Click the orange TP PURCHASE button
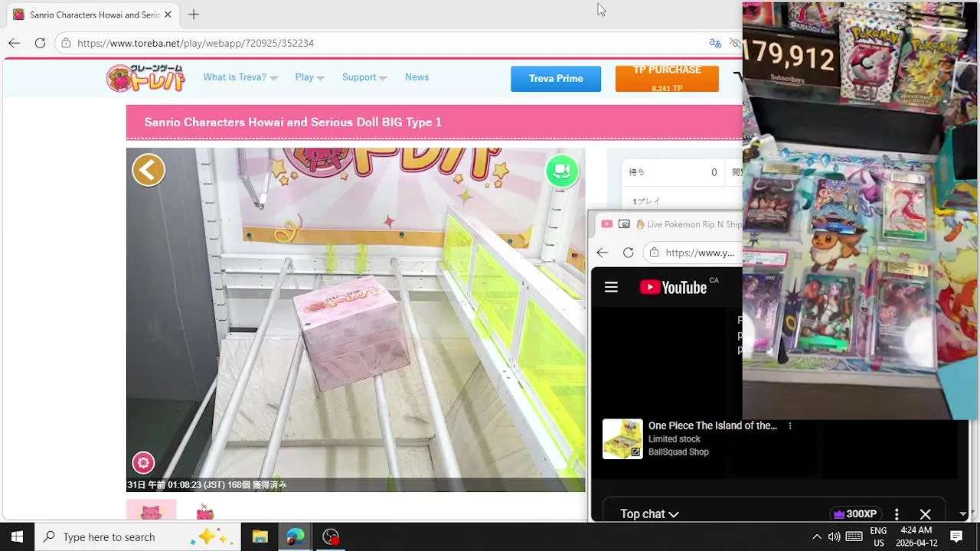The image size is (980, 551). [x=667, y=79]
